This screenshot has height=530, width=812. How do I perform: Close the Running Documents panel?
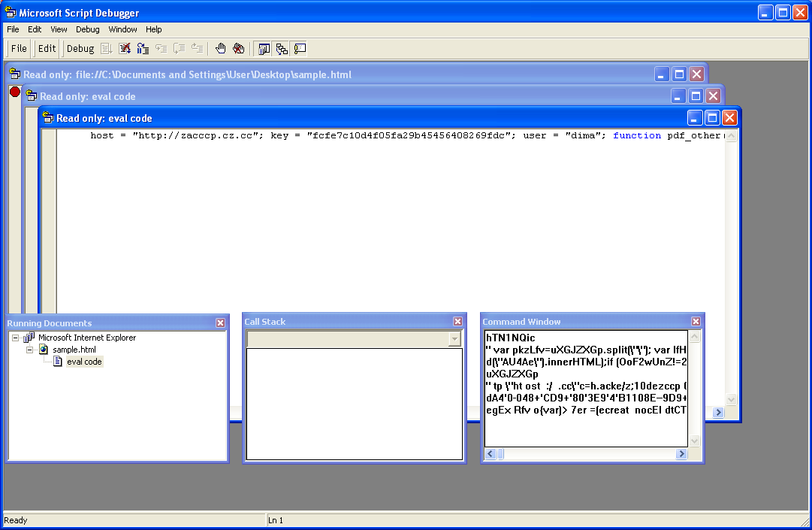pos(220,322)
